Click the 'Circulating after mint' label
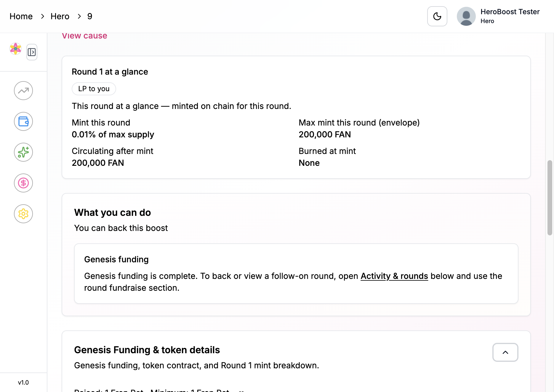Viewport: 554px width, 392px height. coord(112,151)
